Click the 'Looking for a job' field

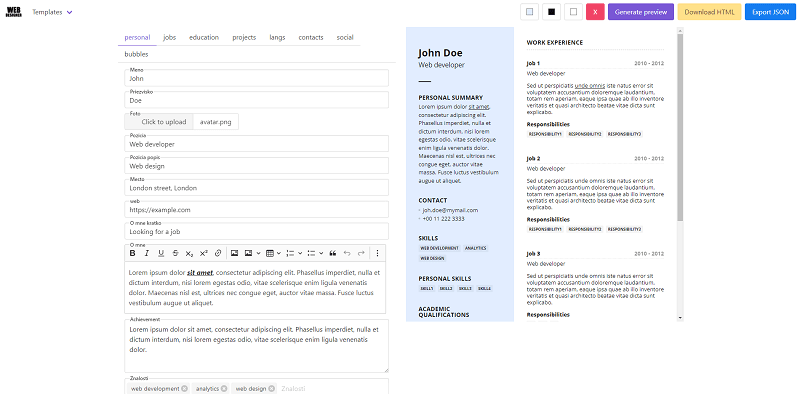click(257, 232)
